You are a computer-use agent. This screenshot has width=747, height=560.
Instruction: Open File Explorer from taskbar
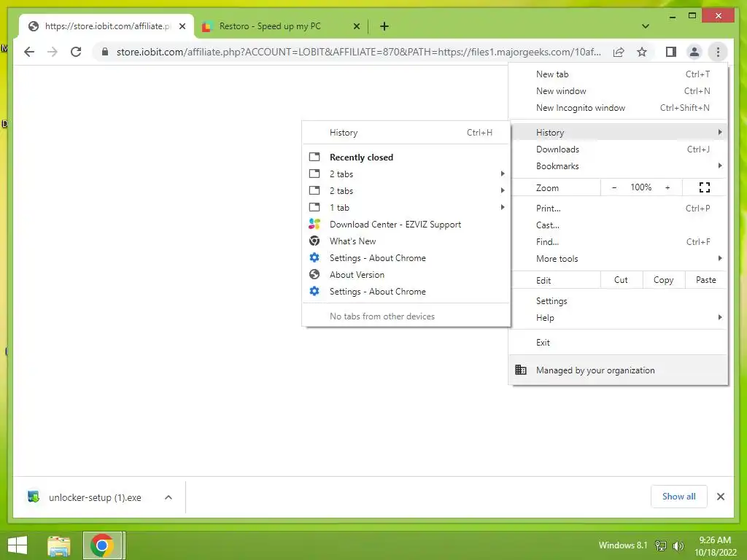point(59,545)
